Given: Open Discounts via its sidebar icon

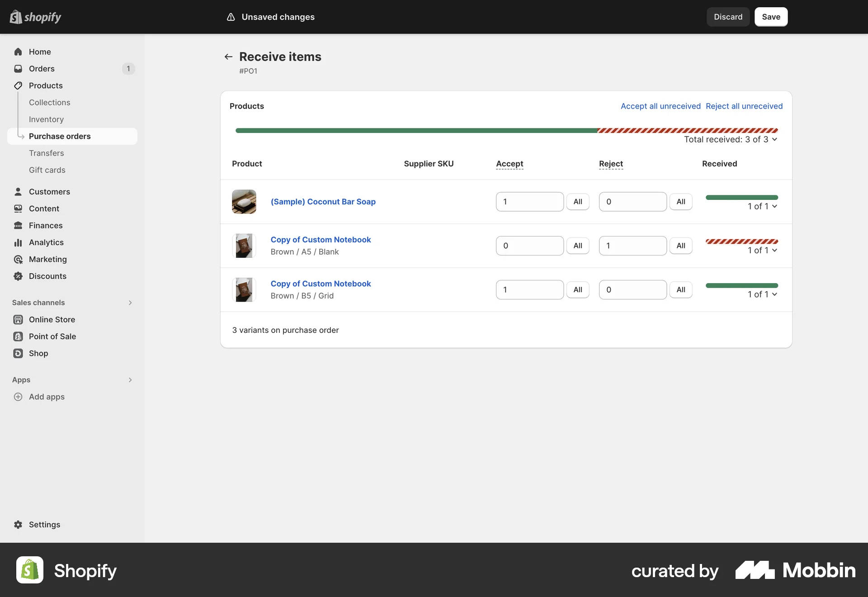Looking at the screenshot, I should pyautogui.click(x=18, y=276).
